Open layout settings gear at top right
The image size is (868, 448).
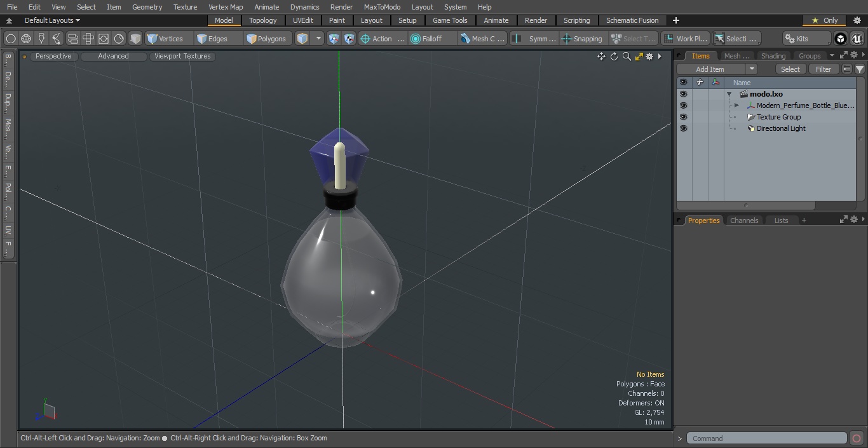pos(857,20)
